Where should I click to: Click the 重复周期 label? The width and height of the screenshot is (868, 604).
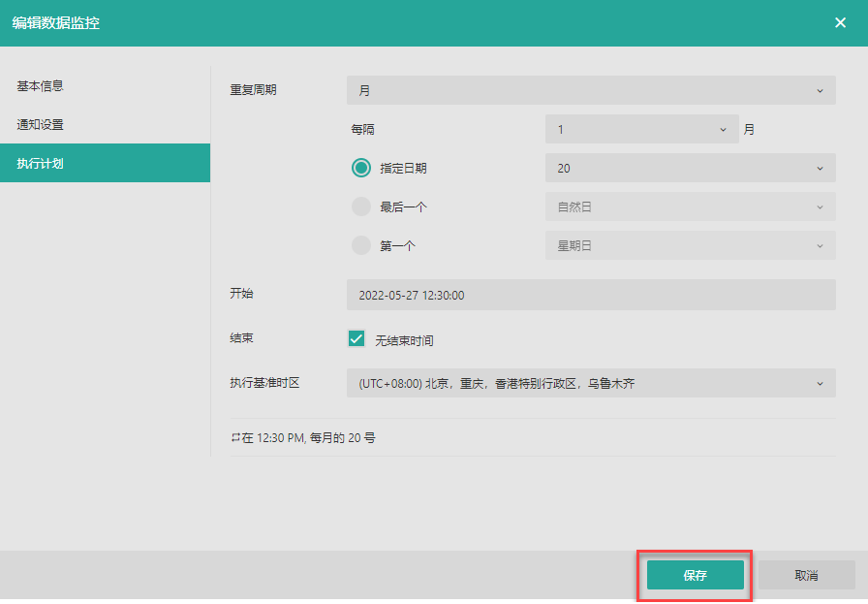253,90
